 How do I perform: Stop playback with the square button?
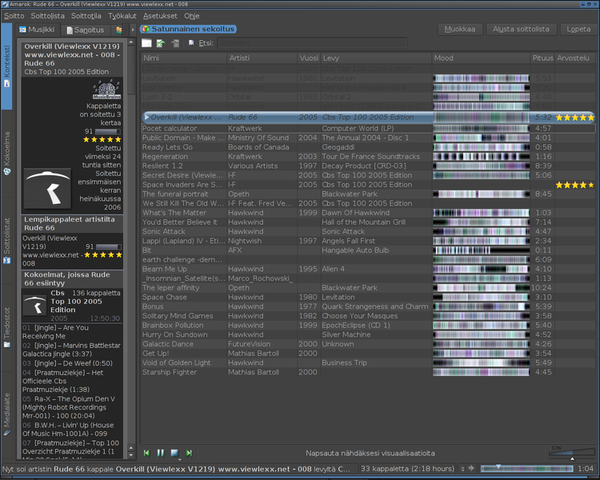174,453
